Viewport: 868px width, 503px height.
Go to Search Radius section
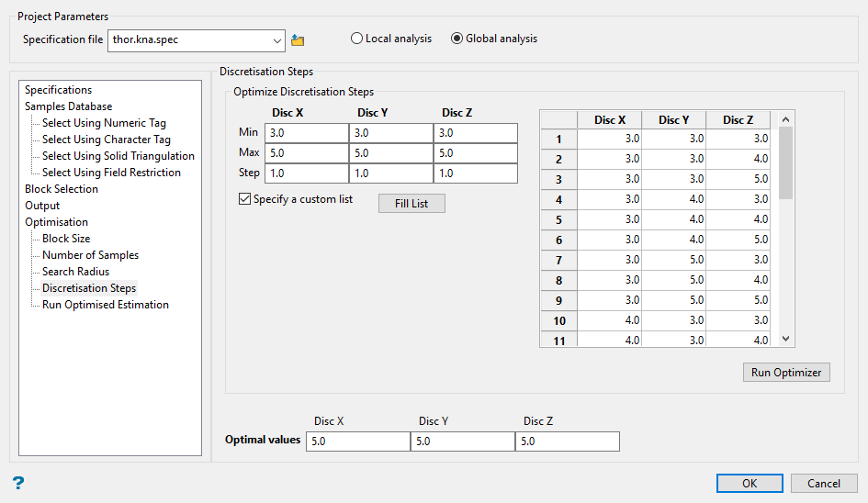pyautogui.click(x=75, y=272)
